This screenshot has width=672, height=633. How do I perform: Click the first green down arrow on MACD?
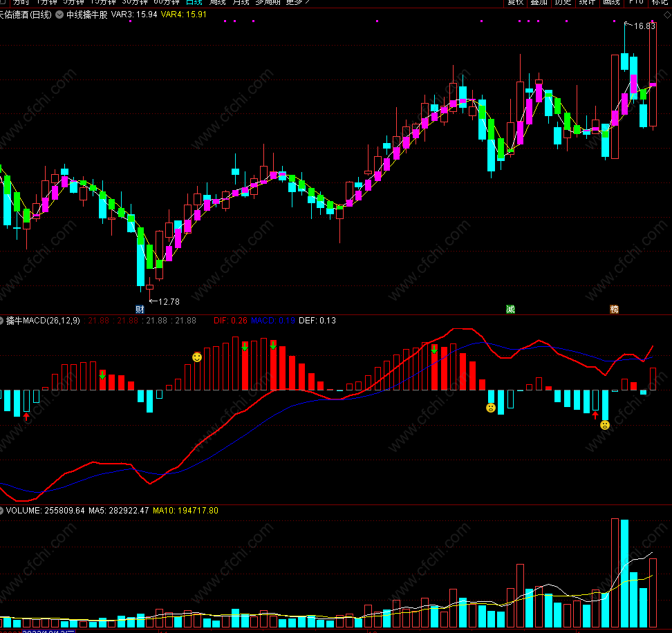102,376
